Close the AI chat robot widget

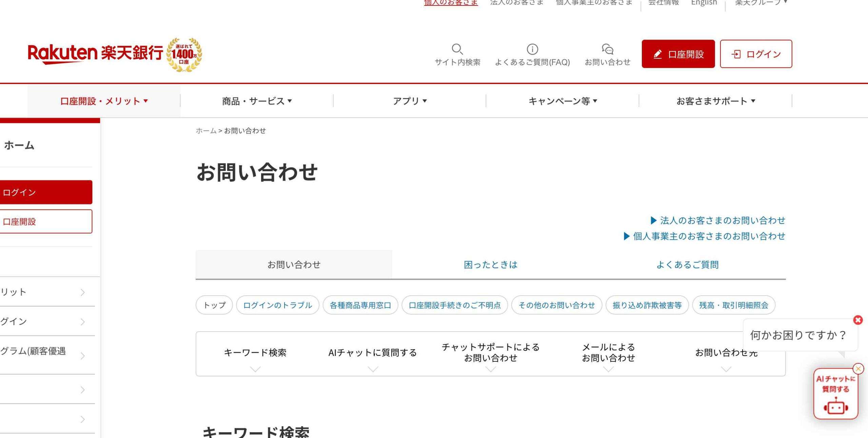point(858,369)
